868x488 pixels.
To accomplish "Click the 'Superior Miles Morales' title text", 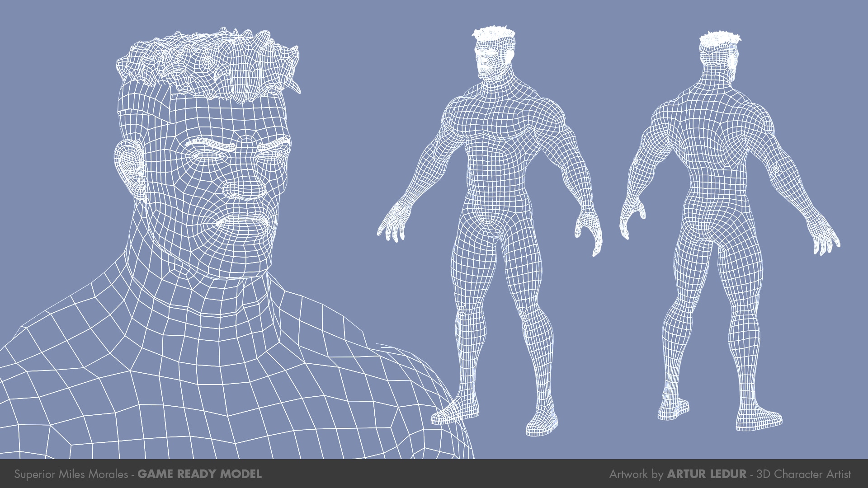I will click(x=71, y=474).
